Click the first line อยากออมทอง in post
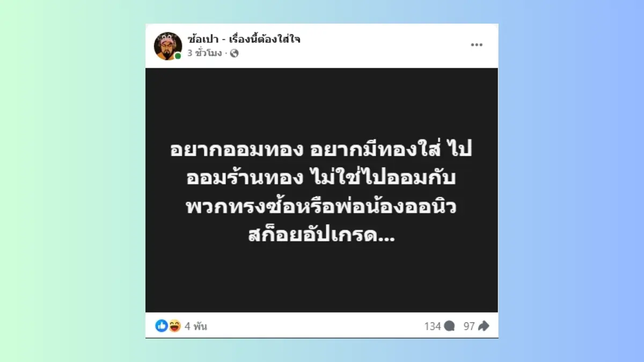This screenshot has width=644, height=362. pos(238,151)
